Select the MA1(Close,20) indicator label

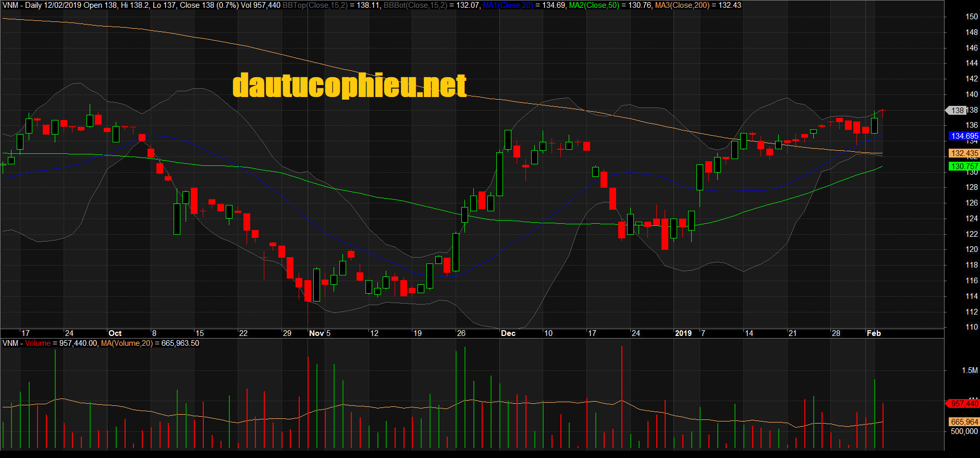pos(508,5)
